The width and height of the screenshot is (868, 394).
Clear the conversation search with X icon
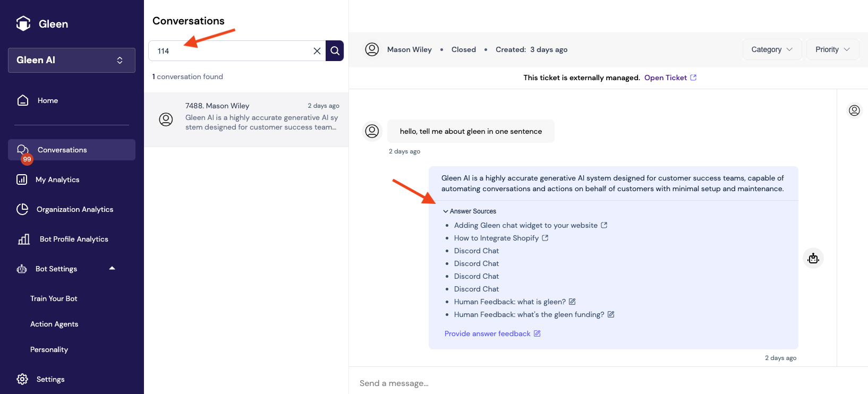317,51
